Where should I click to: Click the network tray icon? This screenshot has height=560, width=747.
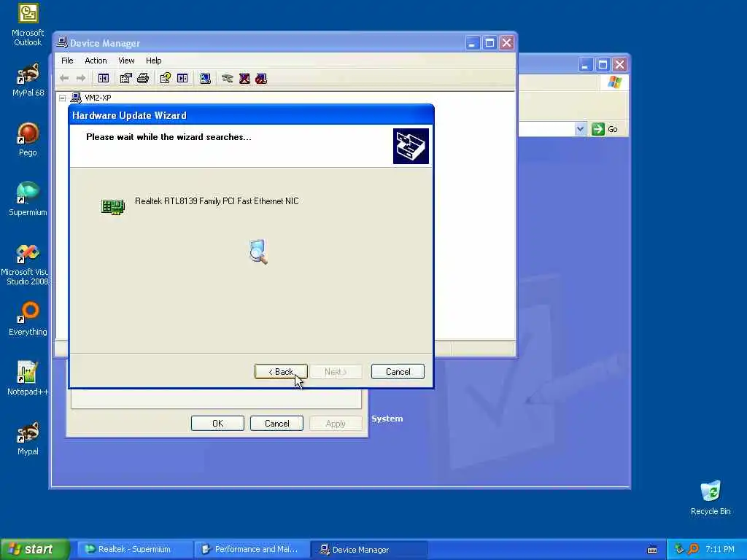pyautogui.click(x=679, y=549)
